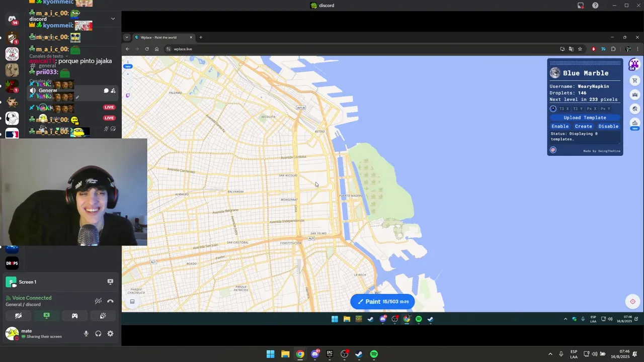Open File Explorer from local taskbar
The height and width of the screenshot is (362, 644).
click(x=285, y=354)
